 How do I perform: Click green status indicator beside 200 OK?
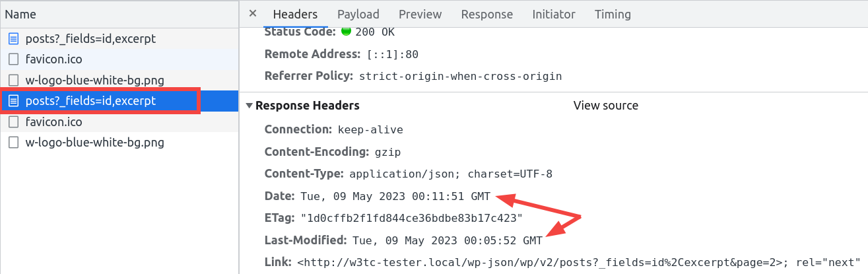click(346, 31)
